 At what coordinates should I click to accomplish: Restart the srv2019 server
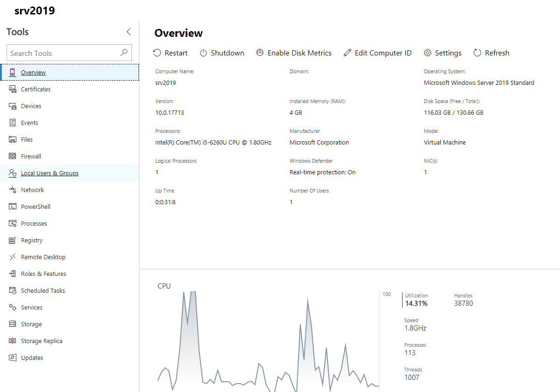(x=171, y=53)
